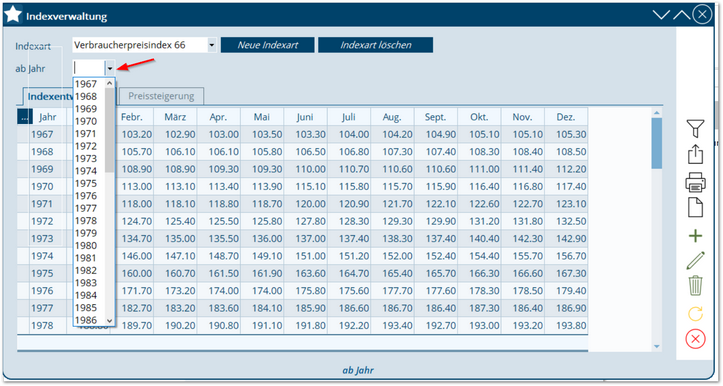Click the trash bin delete icon

695,285
